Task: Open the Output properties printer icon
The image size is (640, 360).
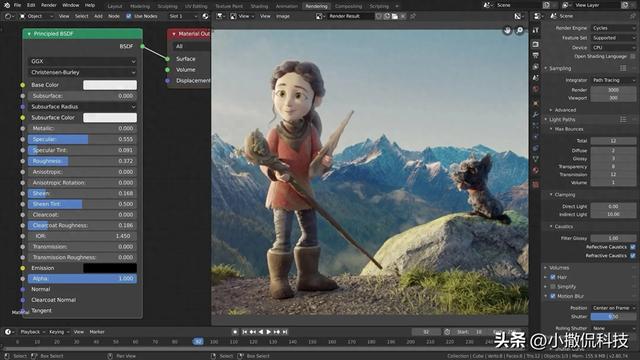Action: tap(536, 55)
